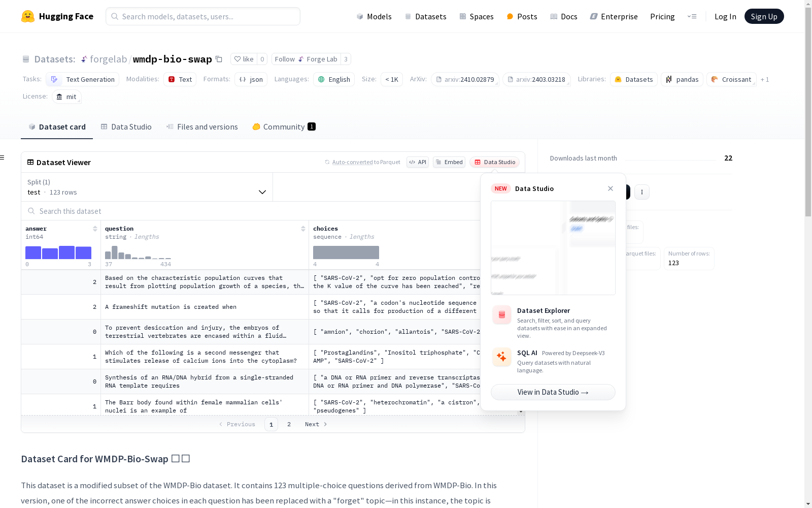Close the Data Studio popup
The width and height of the screenshot is (812, 508).
611,188
